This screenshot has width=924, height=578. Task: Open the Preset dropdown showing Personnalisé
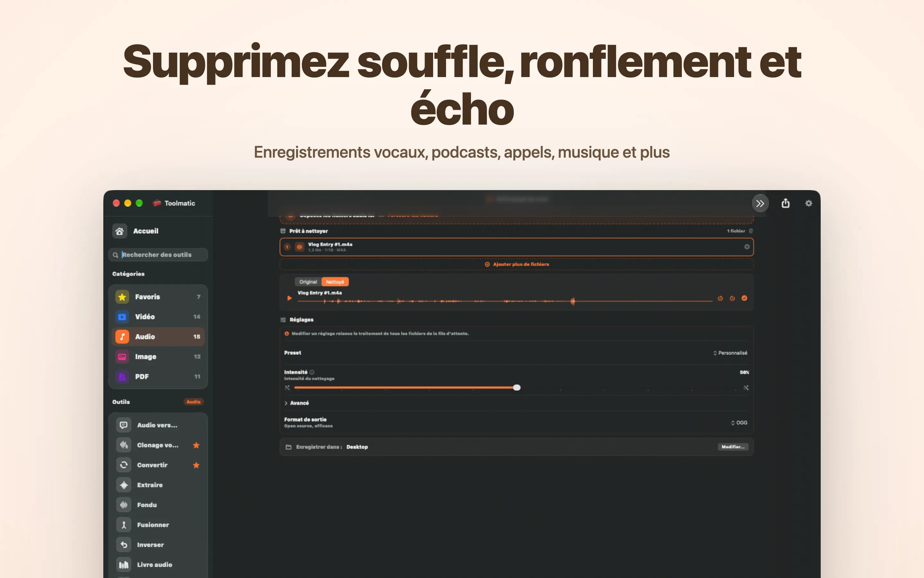[730, 353]
